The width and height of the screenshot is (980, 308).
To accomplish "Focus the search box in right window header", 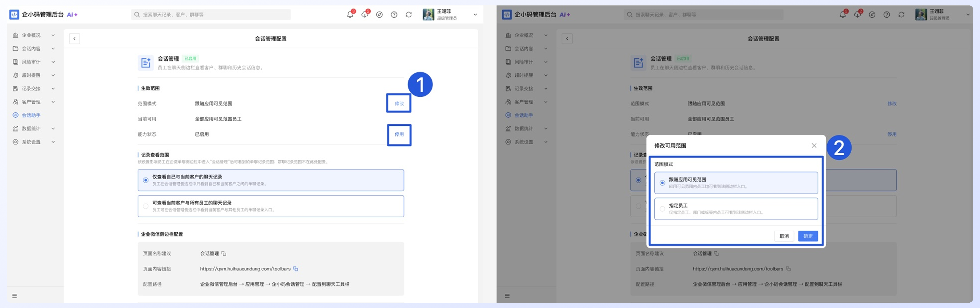I will (704, 15).
